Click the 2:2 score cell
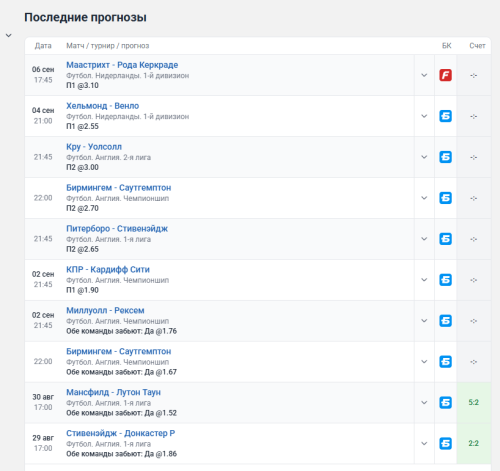The height and width of the screenshot is (471, 500). (473, 443)
